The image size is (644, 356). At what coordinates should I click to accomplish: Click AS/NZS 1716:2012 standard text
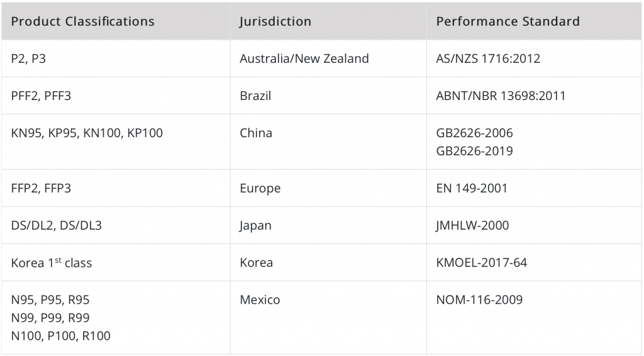pos(488,58)
